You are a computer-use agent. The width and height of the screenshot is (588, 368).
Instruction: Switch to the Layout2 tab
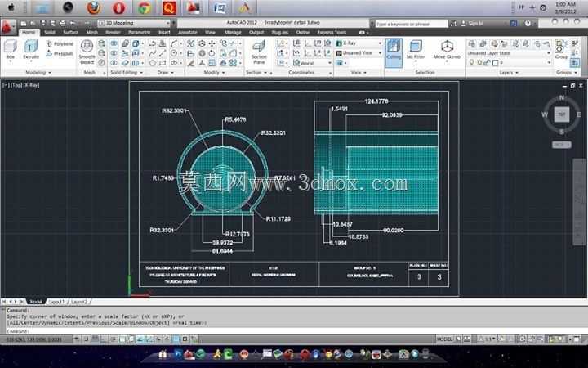(78, 302)
